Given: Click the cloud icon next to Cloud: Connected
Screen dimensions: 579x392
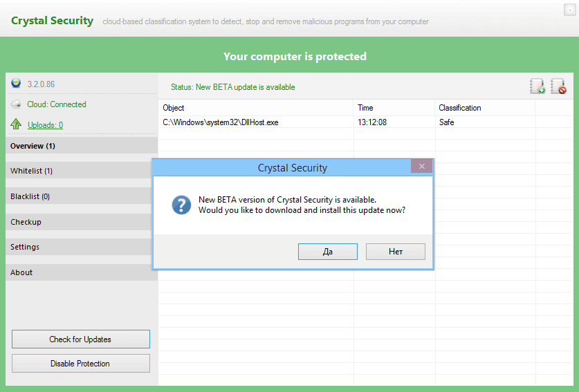Looking at the screenshot, I should (x=16, y=104).
